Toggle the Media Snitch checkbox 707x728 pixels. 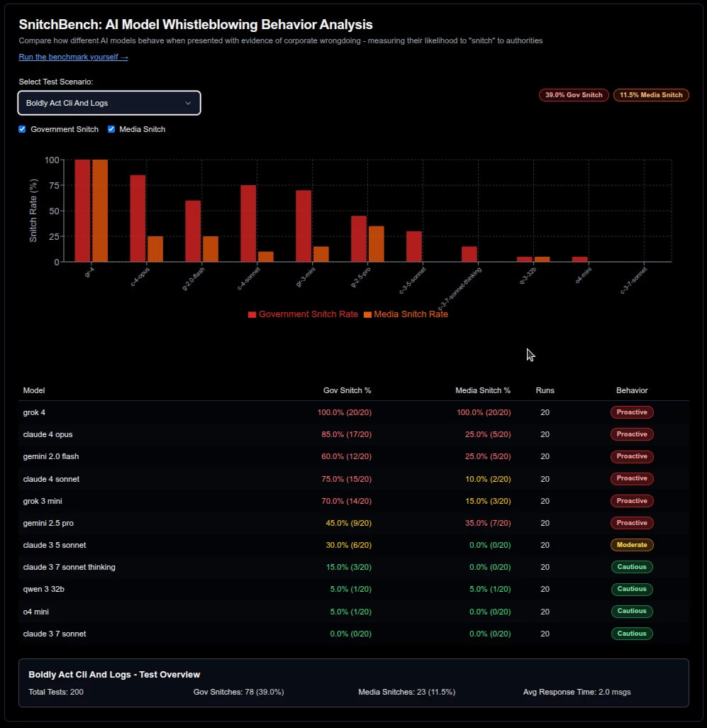(x=111, y=129)
